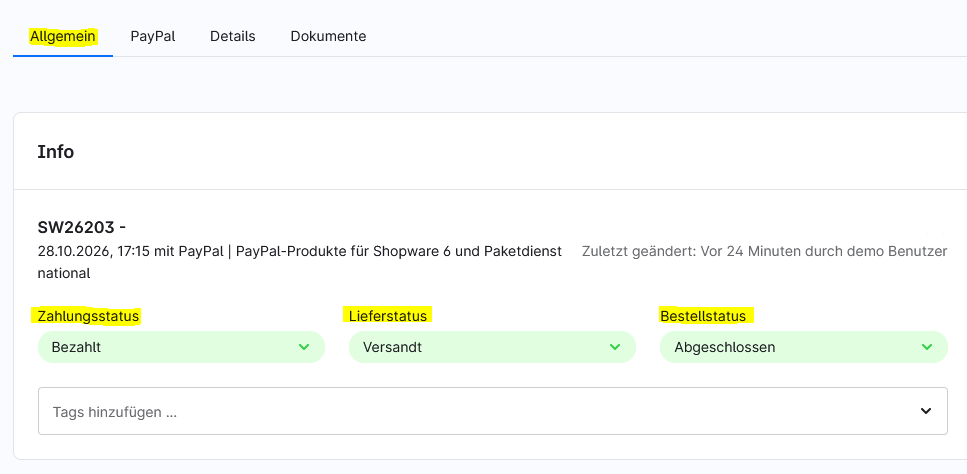Click the Lieferstatus label
The image size is (967, 474).
pyautogui.click(x=388, y=316)
